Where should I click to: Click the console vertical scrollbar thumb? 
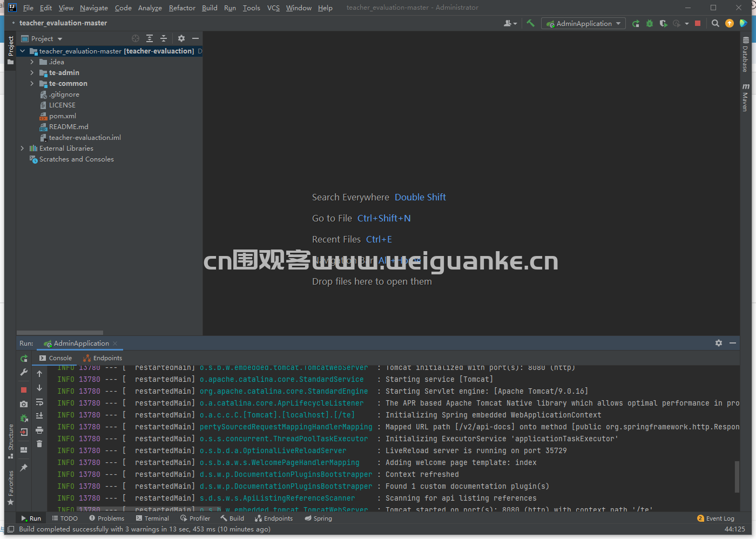pyautogui.click(x=737, y=477)
